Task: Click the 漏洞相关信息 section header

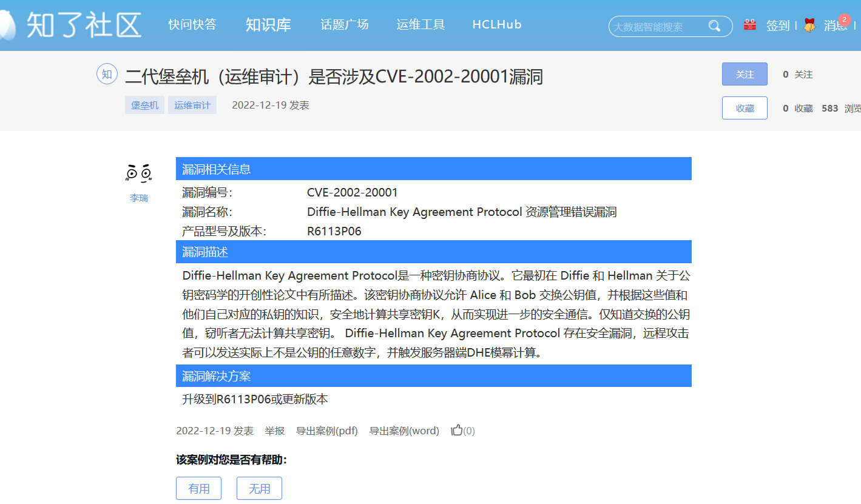Action: [x=434, y=169]
